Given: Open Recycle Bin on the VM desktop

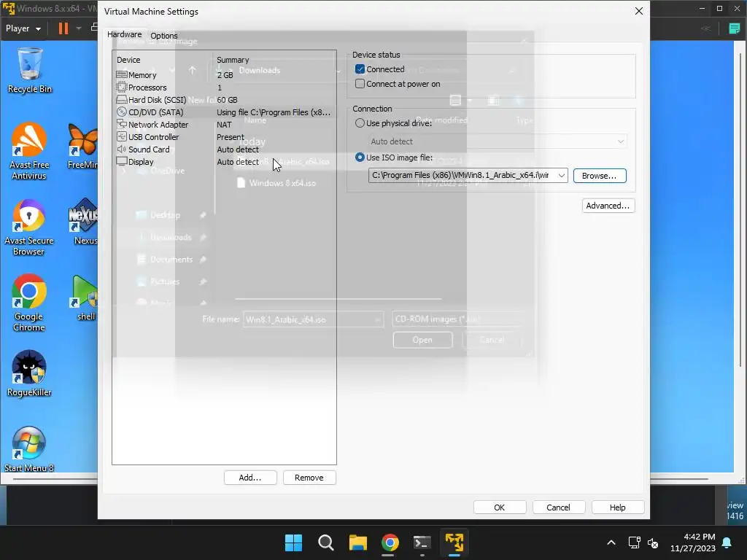Looking at the screenshot, I should click(x=29, y=71).
